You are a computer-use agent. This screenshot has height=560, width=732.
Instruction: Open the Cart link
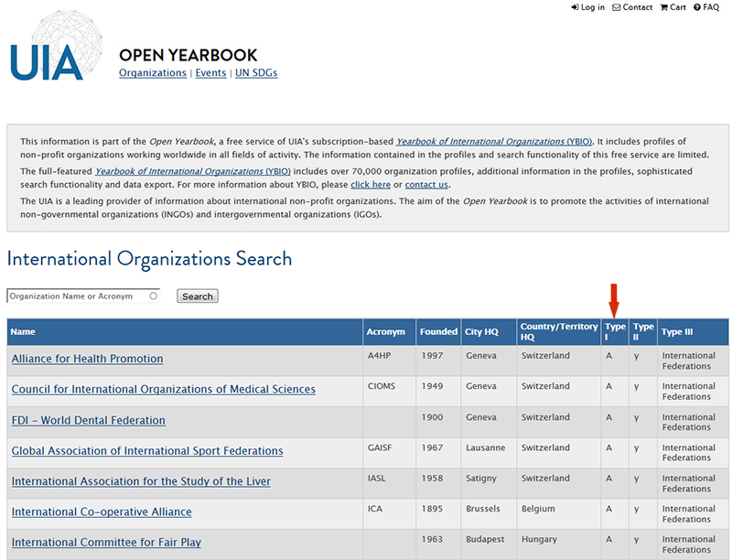pos(673,7)
